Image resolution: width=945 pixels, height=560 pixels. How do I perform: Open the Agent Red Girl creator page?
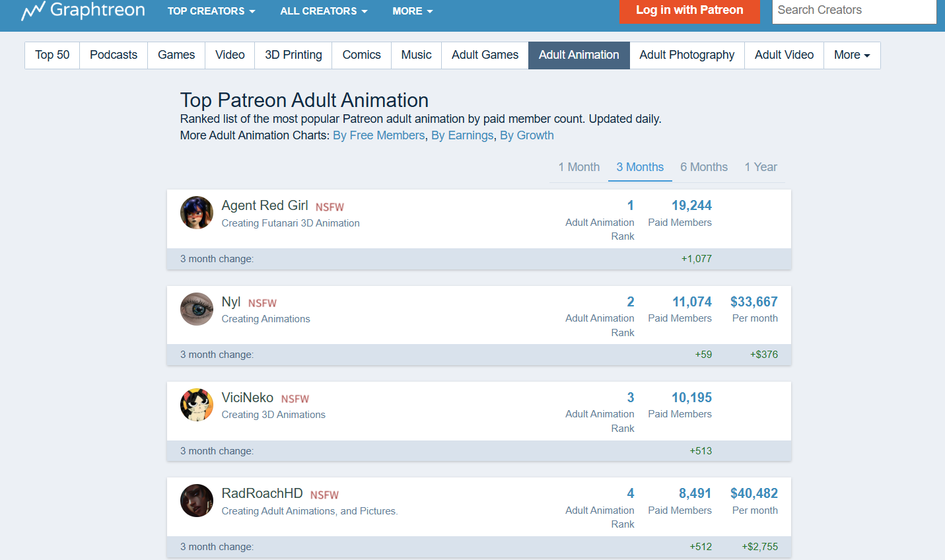click(x=265, y=205)
